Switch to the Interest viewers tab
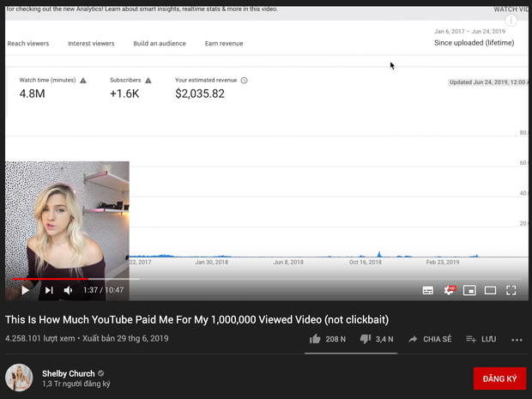This screenshot has width=532, height=399. pos(91,44)
